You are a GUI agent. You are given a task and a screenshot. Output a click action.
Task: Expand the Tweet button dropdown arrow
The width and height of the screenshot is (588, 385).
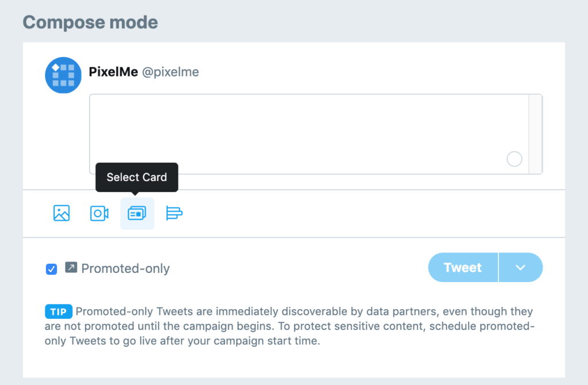click(521, 267)
